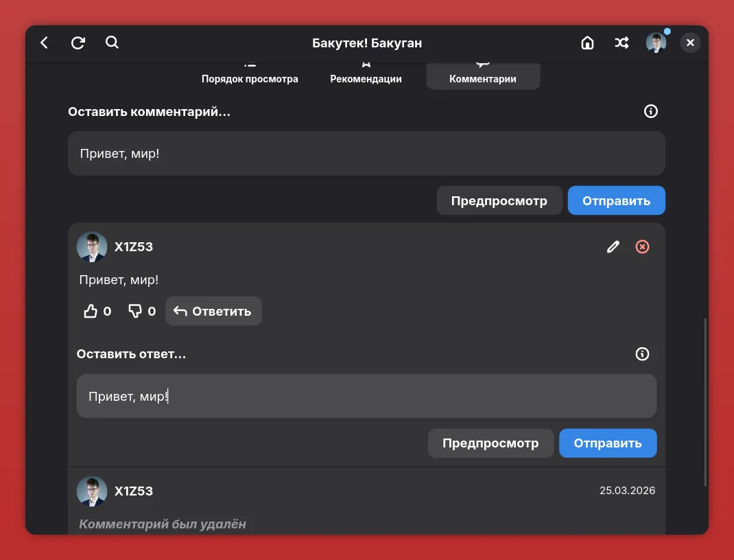Delete the comment with the red X icon
The width and height of the screenshot is (734, 560).
(x=642, y=247)
